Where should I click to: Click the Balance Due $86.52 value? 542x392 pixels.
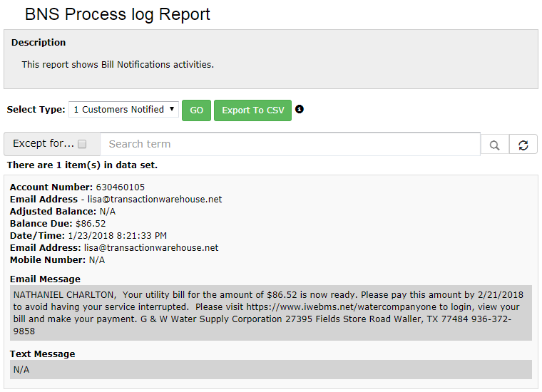pyautogui.click(x=91, y=224)
